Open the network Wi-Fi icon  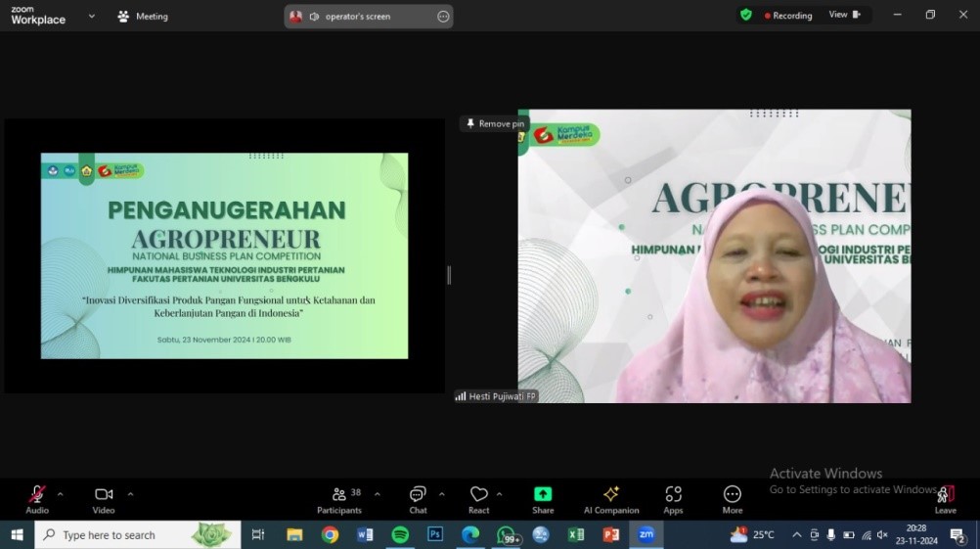(867, 534)
